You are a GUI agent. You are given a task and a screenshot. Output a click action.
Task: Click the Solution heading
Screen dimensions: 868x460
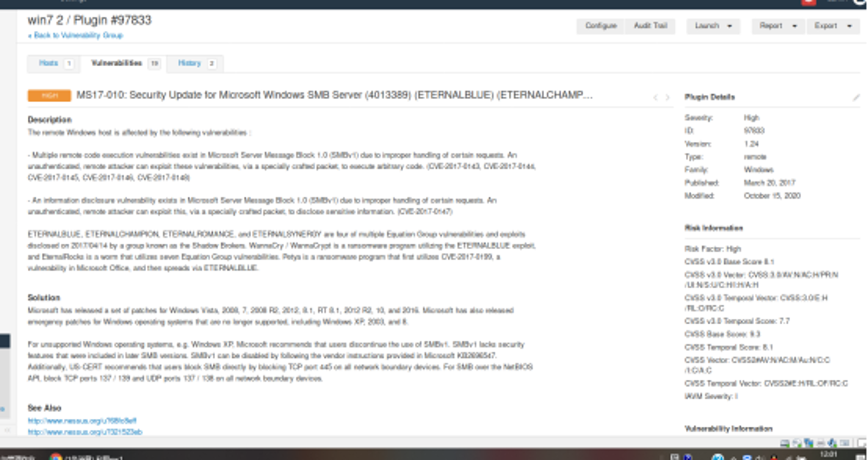44,297
